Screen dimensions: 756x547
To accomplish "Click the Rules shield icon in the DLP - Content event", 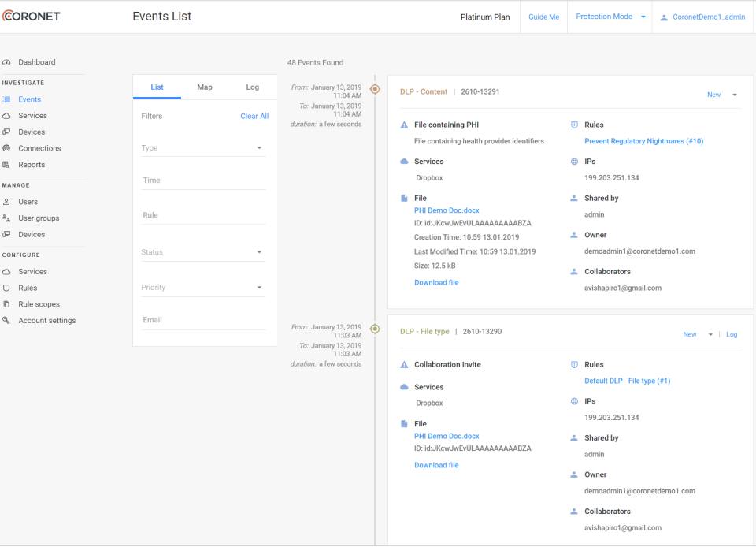I will click(574, 125).
